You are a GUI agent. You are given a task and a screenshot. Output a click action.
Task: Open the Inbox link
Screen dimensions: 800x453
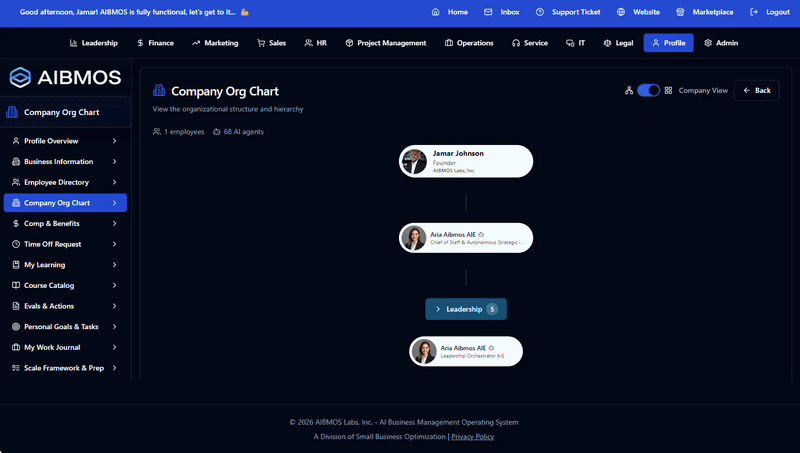(x=502, y=12)
